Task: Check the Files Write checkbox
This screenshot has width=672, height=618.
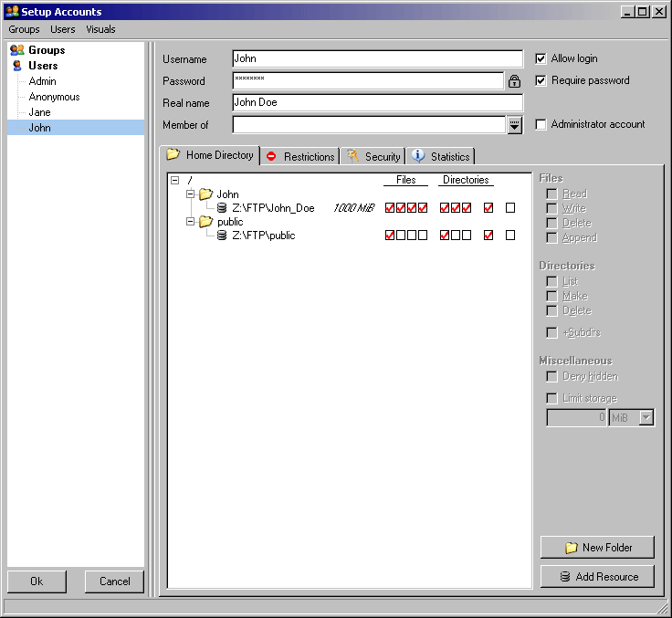Action: (552, 209)
